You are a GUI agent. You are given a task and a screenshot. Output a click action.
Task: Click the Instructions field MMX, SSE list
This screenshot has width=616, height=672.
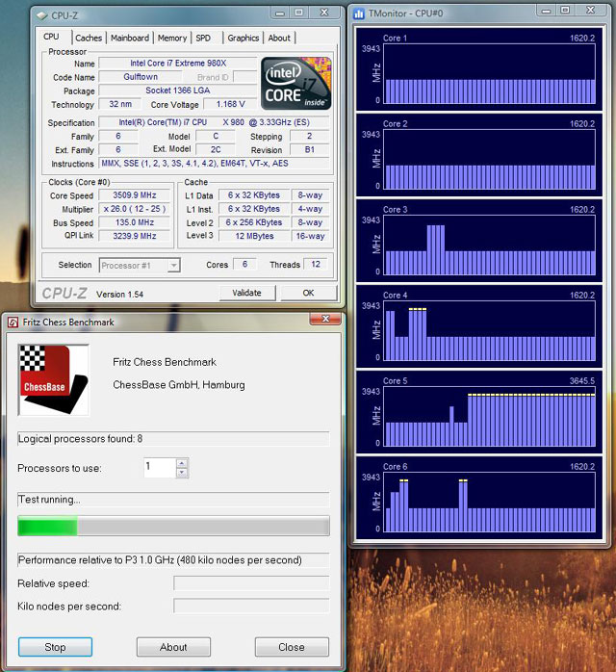[x=215, y=164]
